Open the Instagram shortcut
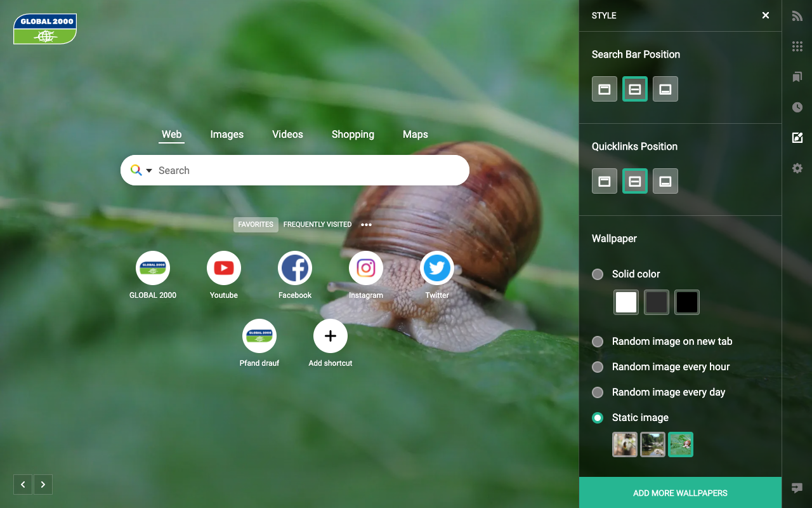Viewport: 812px width, 508px height. [366, 268]
